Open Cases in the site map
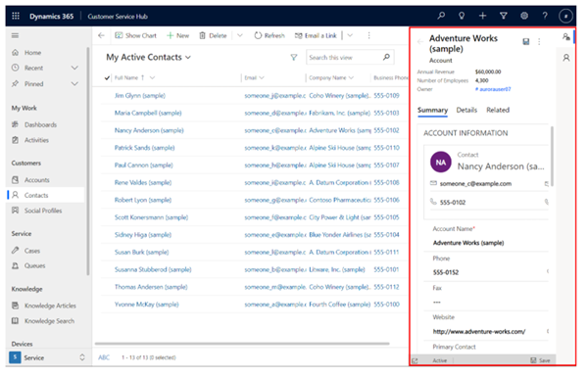 tap(32, 251)
